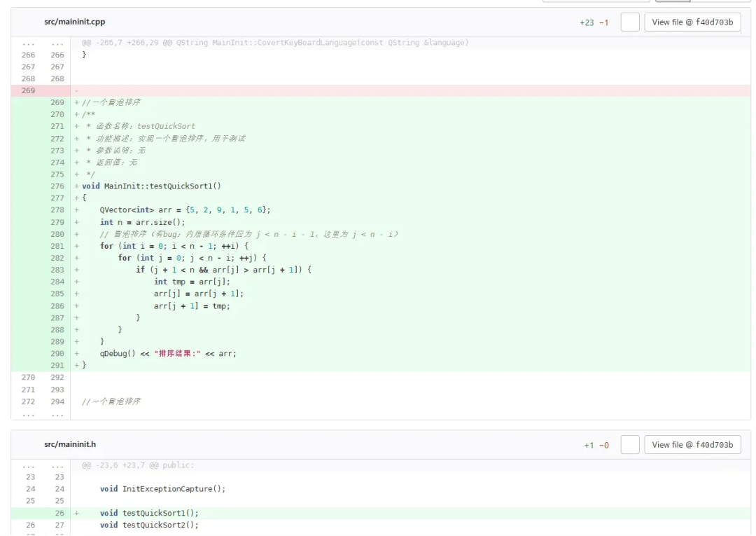756x536 pixels.
Task: Click the code 'void MainInit::testQuickSort1()'
Action: click(x=151, y=186)
